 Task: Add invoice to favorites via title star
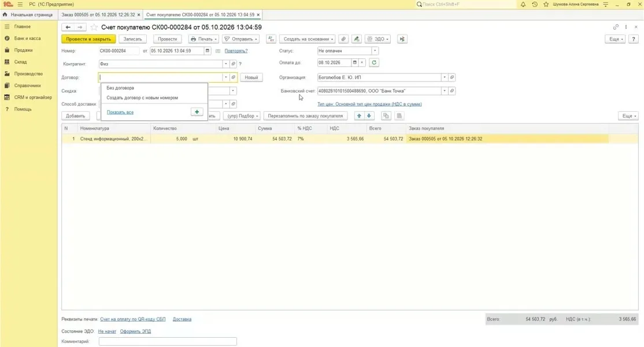94,27
